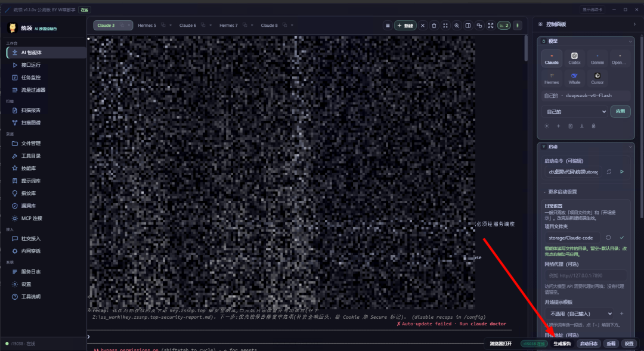The height and width of the screenshot is (351, 644).
Task: Click the 新建 button
Action: pyautogui.click(x=405, y=26)
